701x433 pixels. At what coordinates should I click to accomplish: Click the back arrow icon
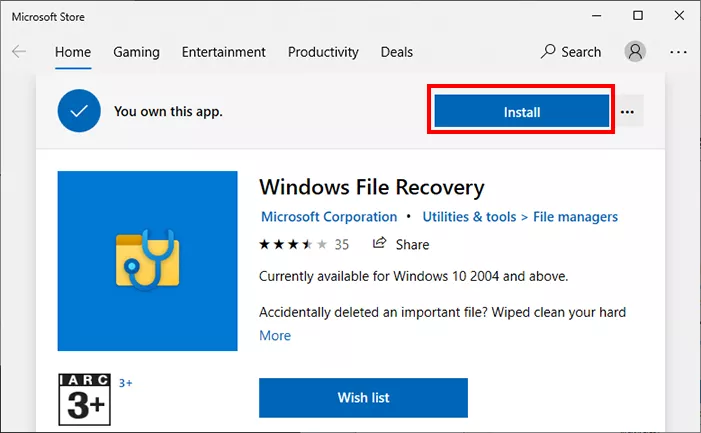click(x=19, y=52)
